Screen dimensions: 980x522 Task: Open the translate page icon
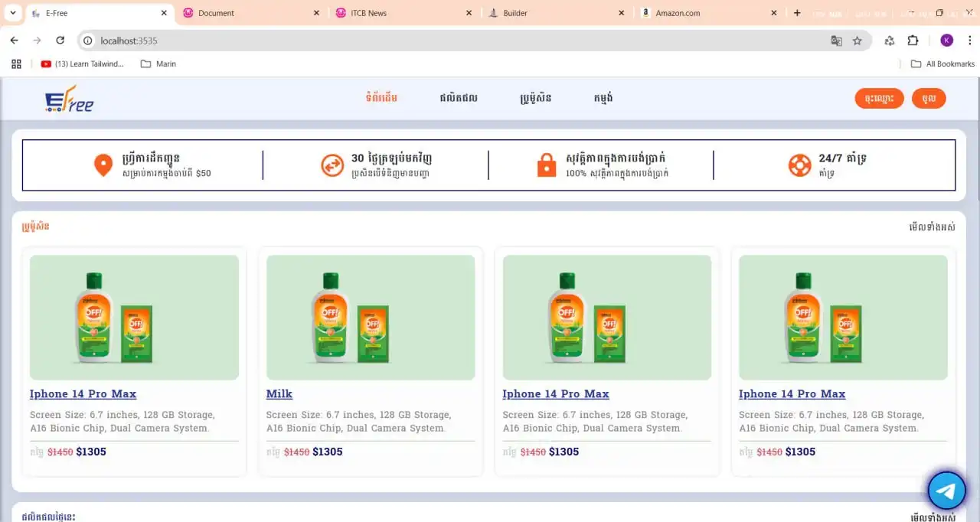pyautogui.click(x=836, y=41)
